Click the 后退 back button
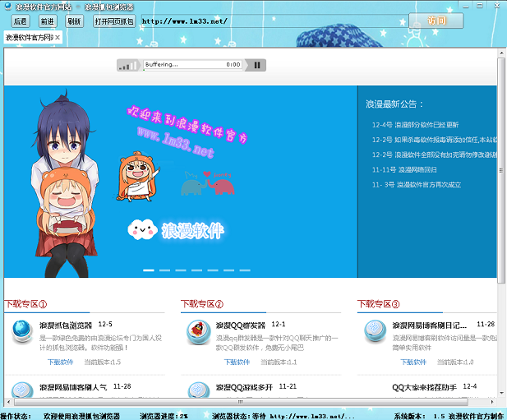507x420 pixels. pyautogui.click(x=21, y=21)
